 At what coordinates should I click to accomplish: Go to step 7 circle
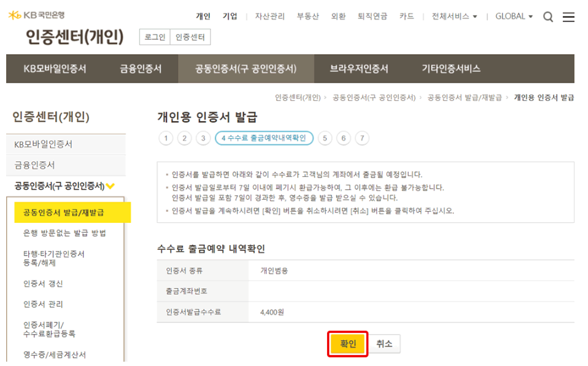pyautogui.click(x=362, y=138)
